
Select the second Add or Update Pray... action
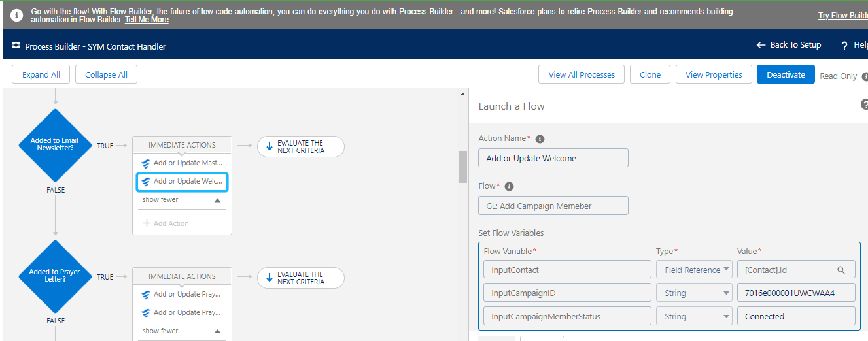pyautogui.click(x=182, y=312)
